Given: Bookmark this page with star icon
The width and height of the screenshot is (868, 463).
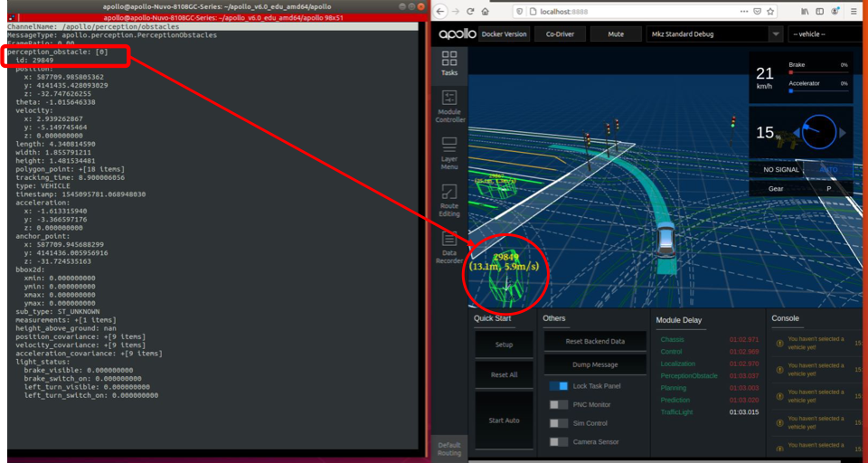Looking at the screenshot, I should [770, 11].
